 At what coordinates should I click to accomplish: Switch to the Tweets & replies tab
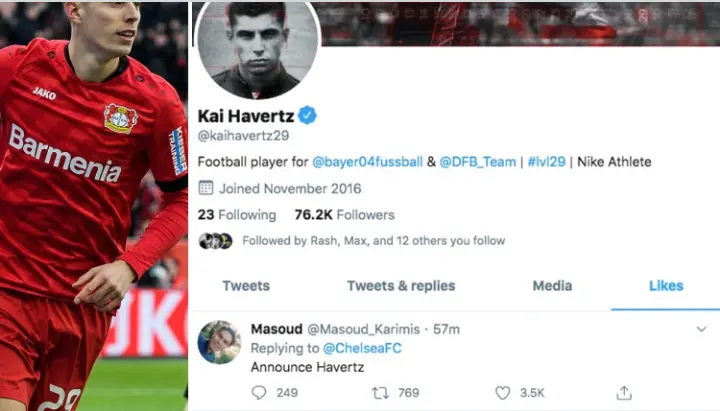401,286
